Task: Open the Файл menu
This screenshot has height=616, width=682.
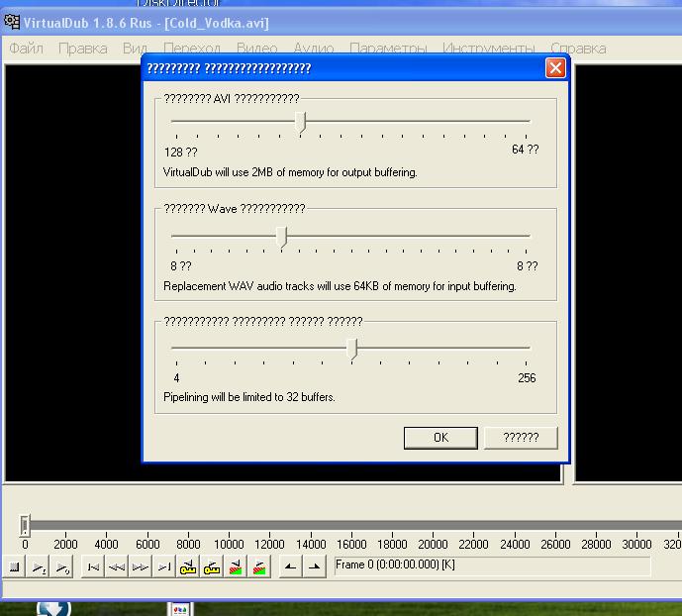Action: coord(26,49)
